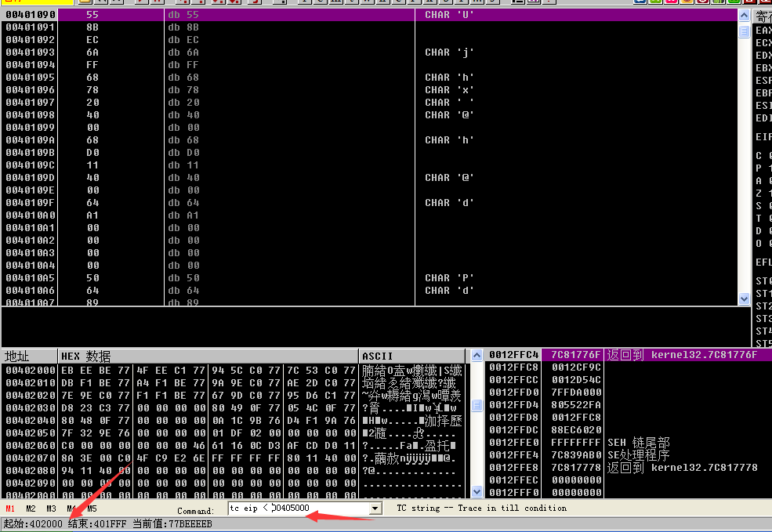Image resolution: width=772 pixels, height=532 pixels.
Task: Open the Command history dropdown
Action: (375, 508)
